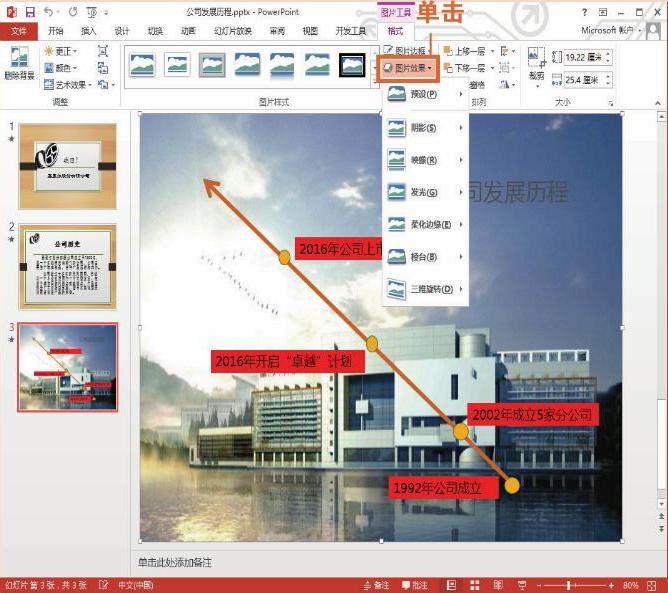
Task: Switch to Slide Sorter view icon
Action: (x=475, y=585)
